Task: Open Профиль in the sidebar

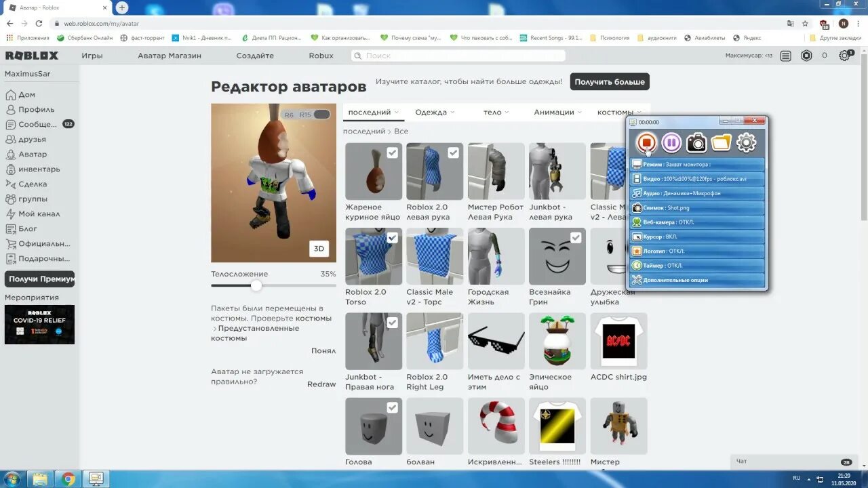Action: [37, 110]
